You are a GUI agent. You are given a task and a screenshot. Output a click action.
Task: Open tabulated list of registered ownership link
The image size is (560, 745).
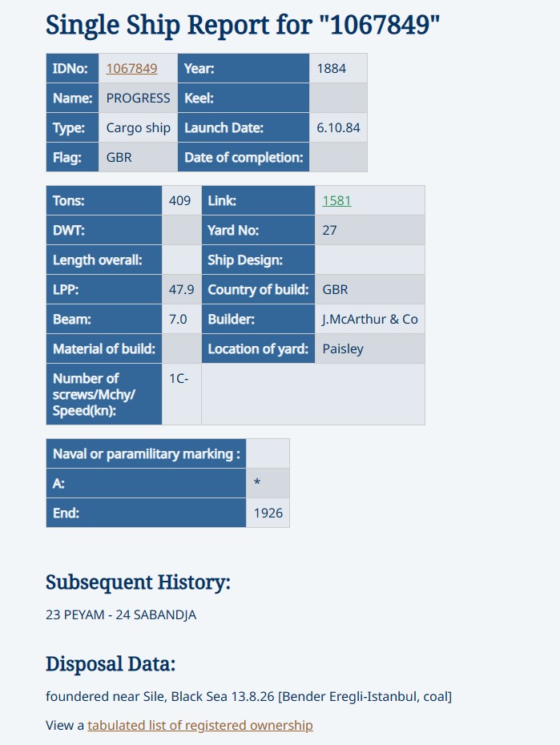[x=200, y=725]
